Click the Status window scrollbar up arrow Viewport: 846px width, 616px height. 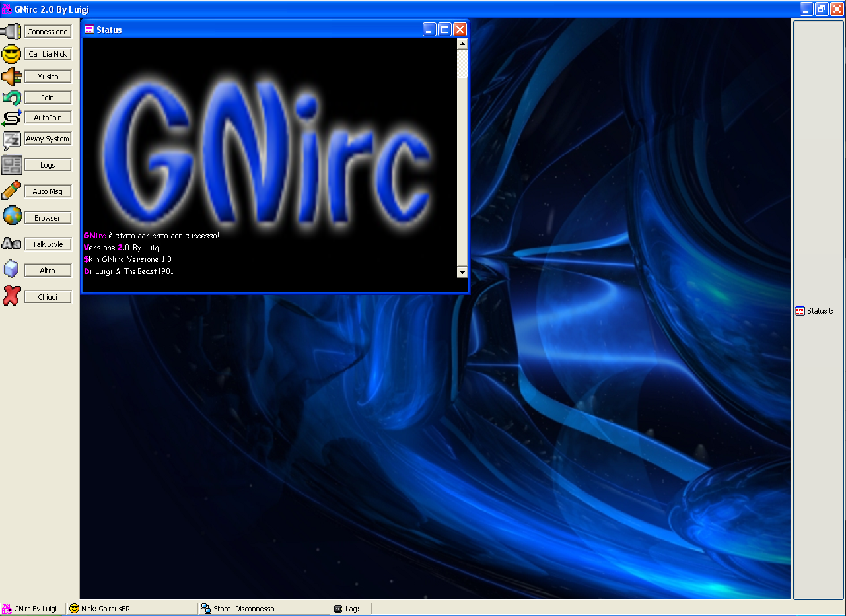point(462,44)
